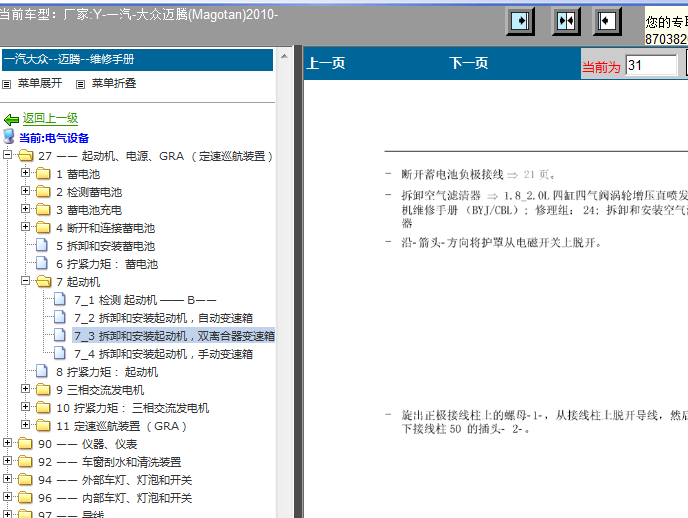
Task: Click folder icon of 94 外部车灯
Action: click(25, 479)
